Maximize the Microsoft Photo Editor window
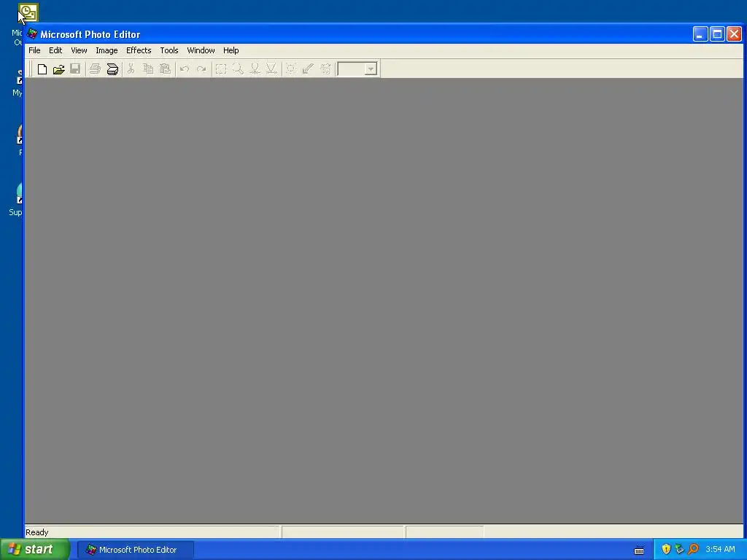The image size is (747, 560). (x=717, y=34)
